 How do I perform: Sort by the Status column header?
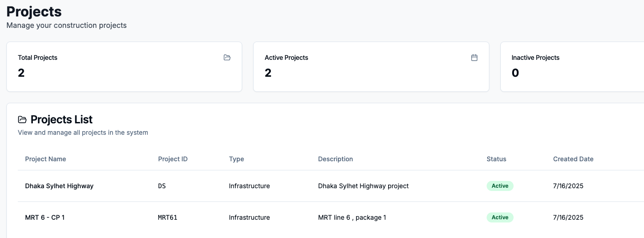(496, 159)
